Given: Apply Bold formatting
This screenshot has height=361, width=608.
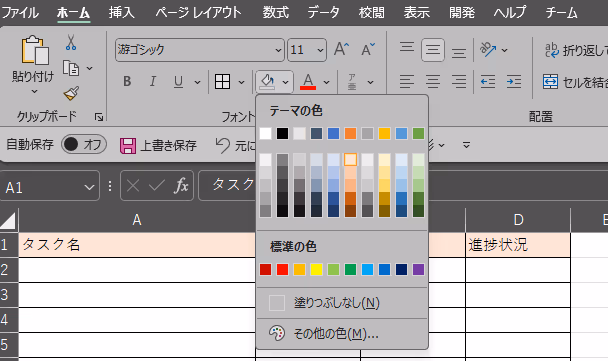Looking at the screenshot, I should click(x=127, y=81).
